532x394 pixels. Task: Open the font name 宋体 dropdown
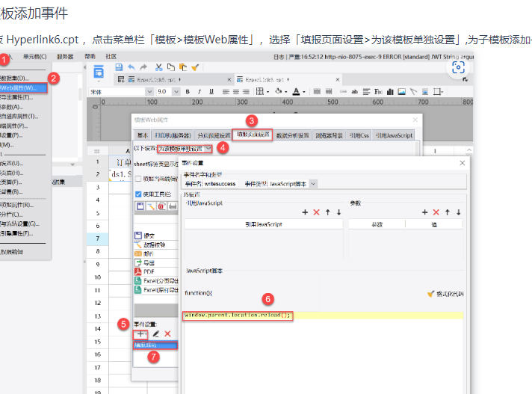click(x=149, y=92)
